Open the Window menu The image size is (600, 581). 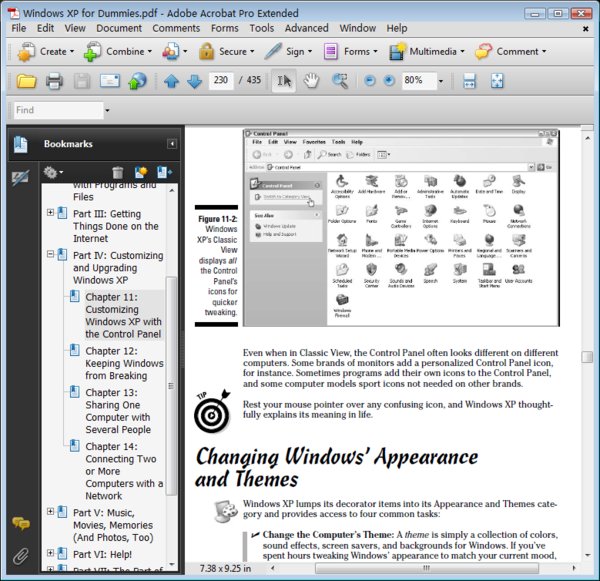[x=358, y=28]
